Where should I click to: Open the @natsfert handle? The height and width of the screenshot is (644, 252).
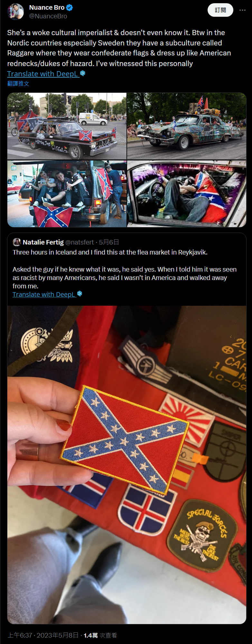(x=79, y=242)
